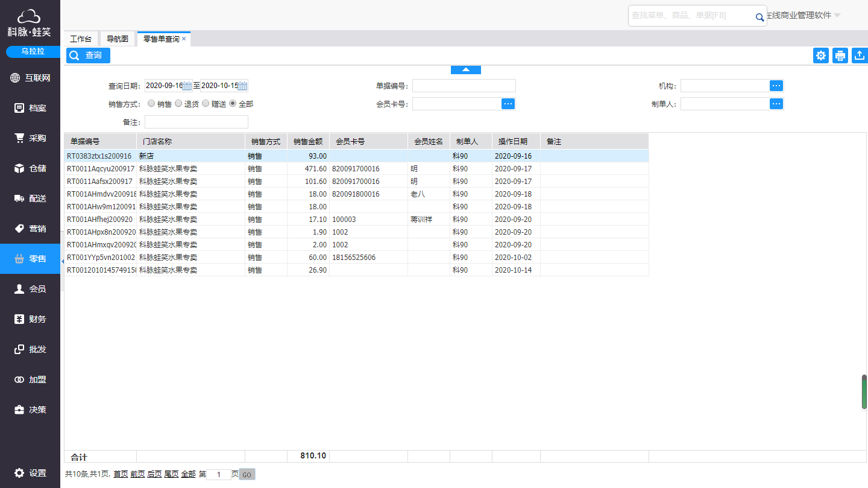This screenshot has width=868, height=488.
Task: Open the 互联网 sidebar module
Action: click(30, 78)
